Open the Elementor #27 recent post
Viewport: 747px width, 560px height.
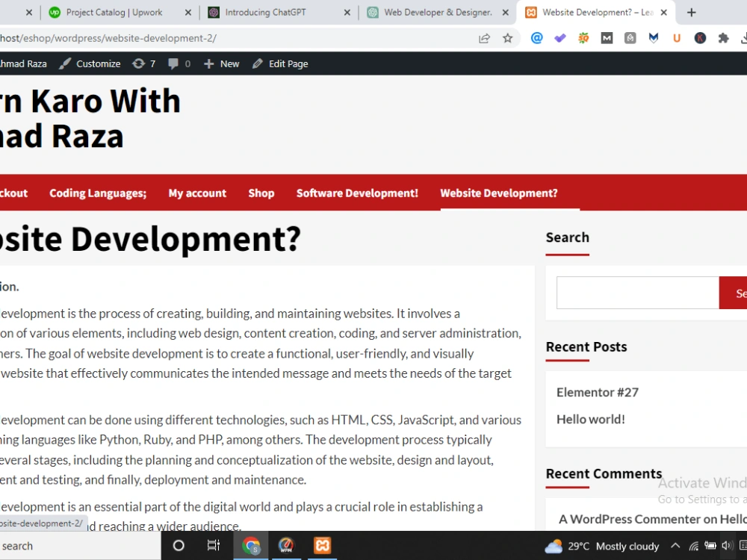click(598, 393)
